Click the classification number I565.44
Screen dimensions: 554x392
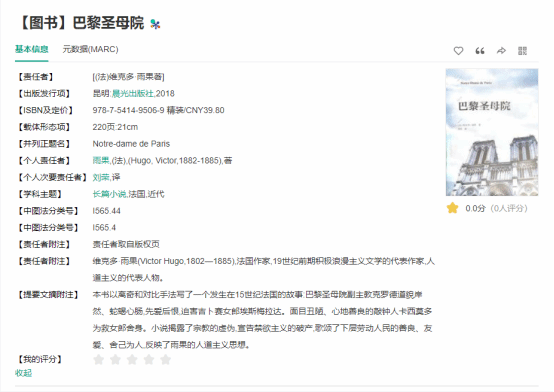pos(106,211)
